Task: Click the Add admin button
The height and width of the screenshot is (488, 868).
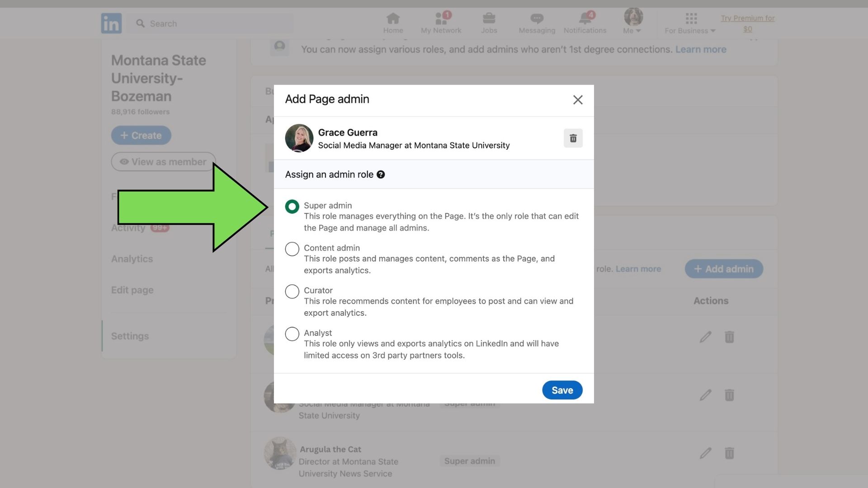Action: click(x=724, y=269)
